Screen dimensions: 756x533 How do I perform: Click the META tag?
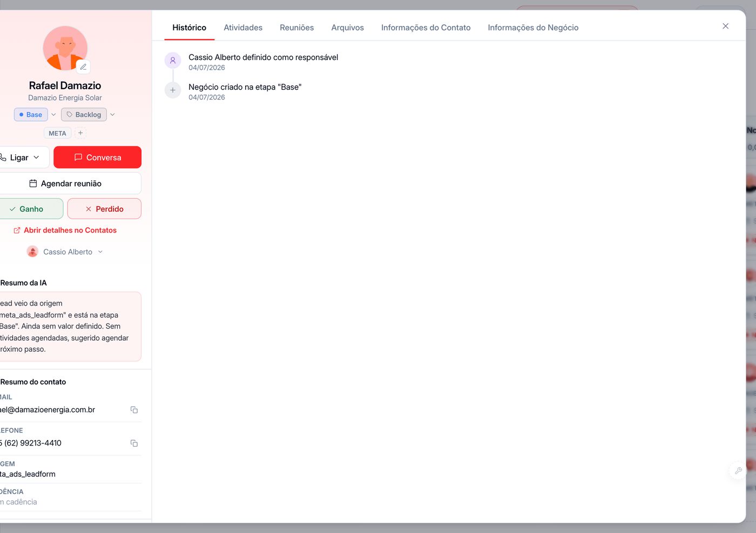(x=57, y=133)
